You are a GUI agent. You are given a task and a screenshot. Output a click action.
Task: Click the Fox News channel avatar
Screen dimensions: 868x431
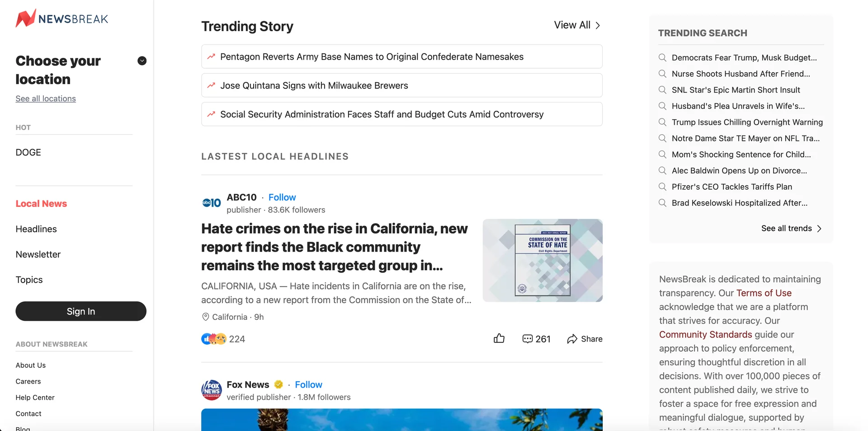(211, 390)
